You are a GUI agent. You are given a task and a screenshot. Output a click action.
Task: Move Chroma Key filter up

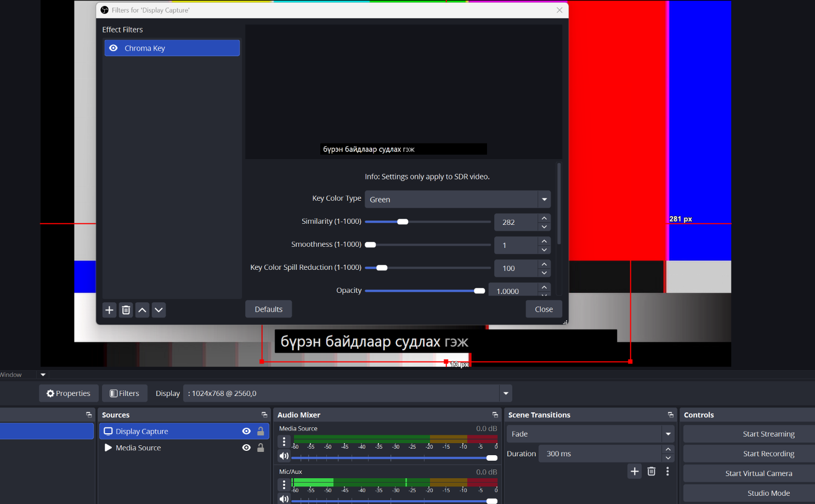coord(142,310)
